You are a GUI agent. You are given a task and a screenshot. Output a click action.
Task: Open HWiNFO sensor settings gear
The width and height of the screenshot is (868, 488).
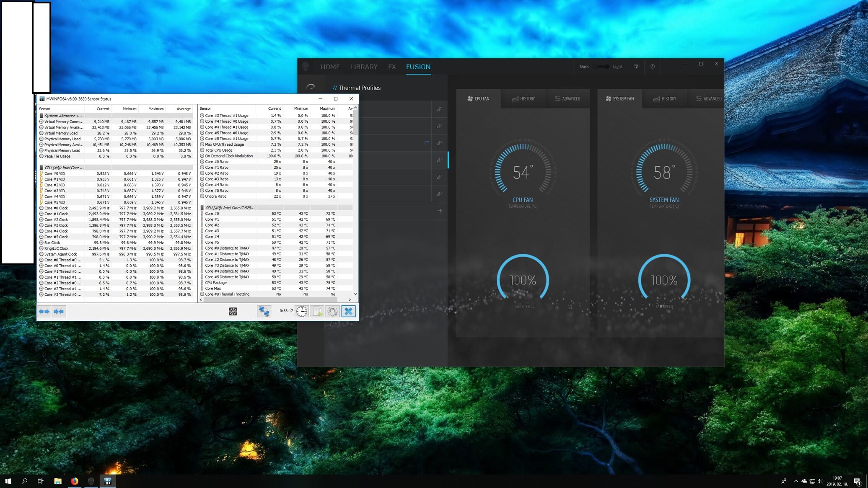tap(332, 311)
